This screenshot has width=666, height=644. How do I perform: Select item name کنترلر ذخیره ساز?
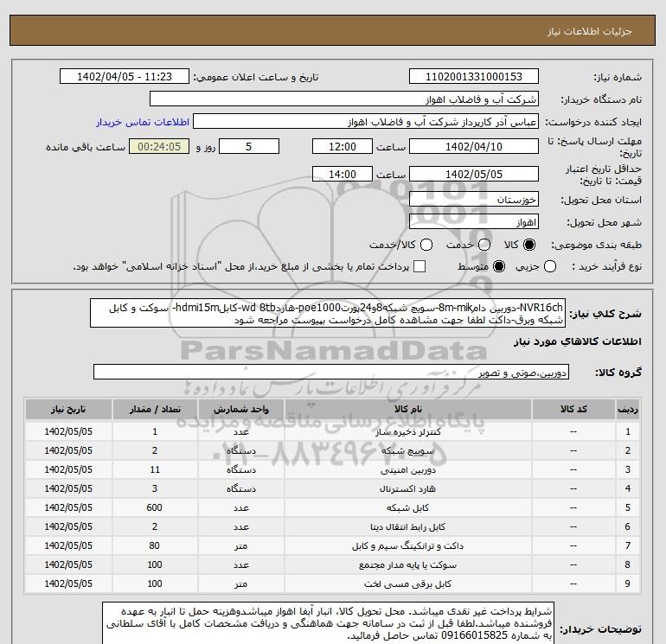[407, 431]
